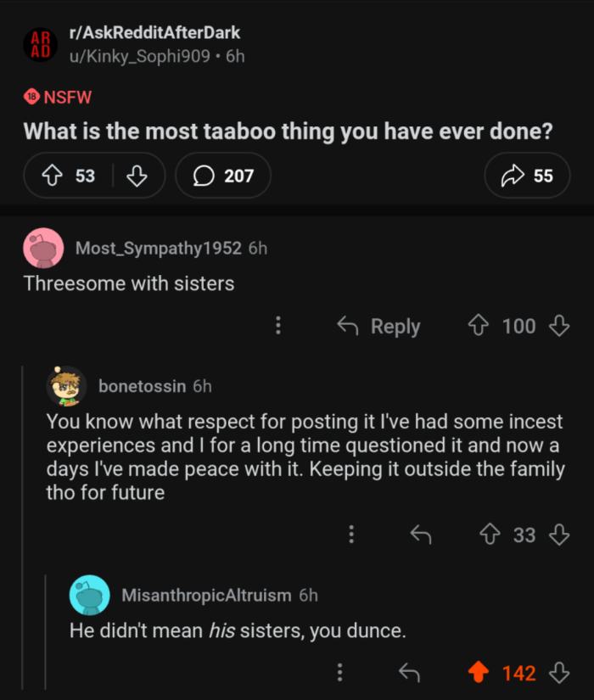This screenshot has height=700, width=594.
Task: Open bonetossin comment options menu
Action: pos(350,534)
